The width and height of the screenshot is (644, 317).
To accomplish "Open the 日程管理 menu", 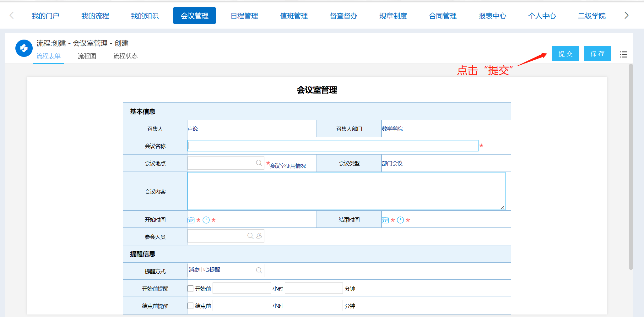I will 244,16.
